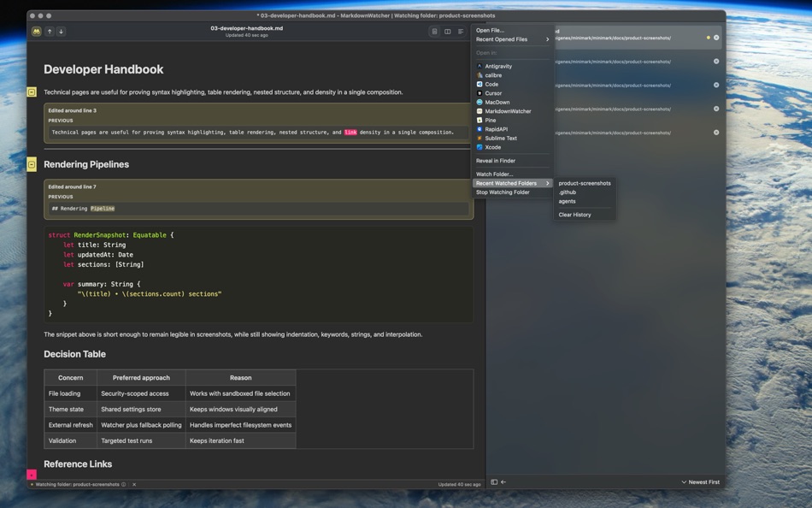Image resolution: width=812 pixels, height=508 pixels.
Task: Toggle the yellow unsaved dot on first entry
Action: [708, 37]
